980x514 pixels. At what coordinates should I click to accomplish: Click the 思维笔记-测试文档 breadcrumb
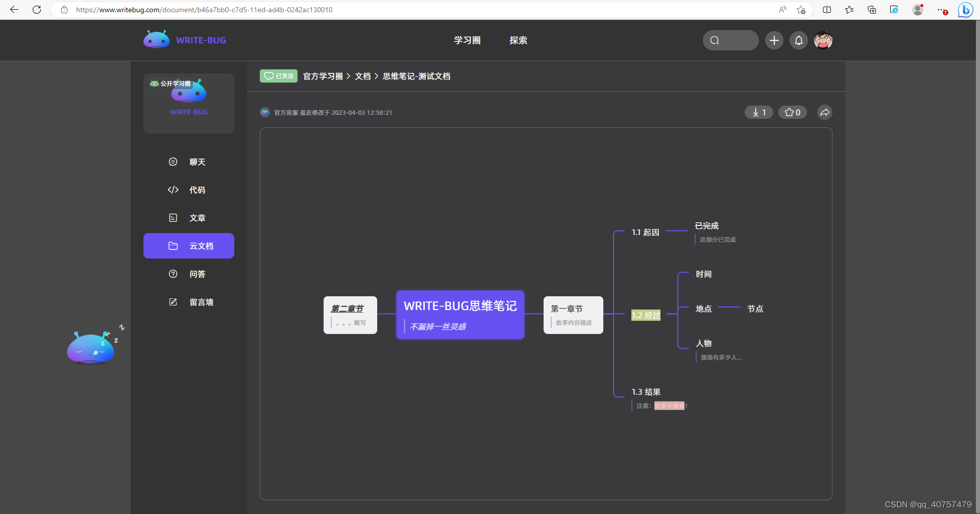click(x=416, y=76)
